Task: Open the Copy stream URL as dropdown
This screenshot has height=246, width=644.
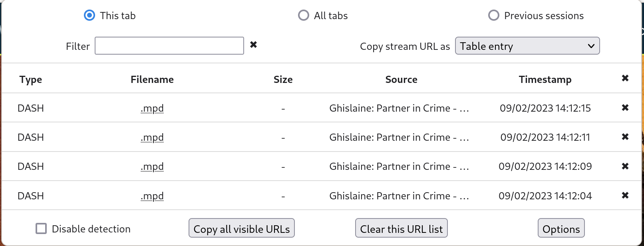Action: pyautogui.click(x=527, y=46)
